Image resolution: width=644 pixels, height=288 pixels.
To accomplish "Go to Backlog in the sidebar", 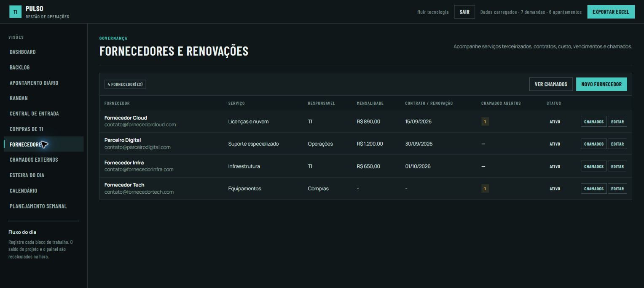I will coord(20,67).
